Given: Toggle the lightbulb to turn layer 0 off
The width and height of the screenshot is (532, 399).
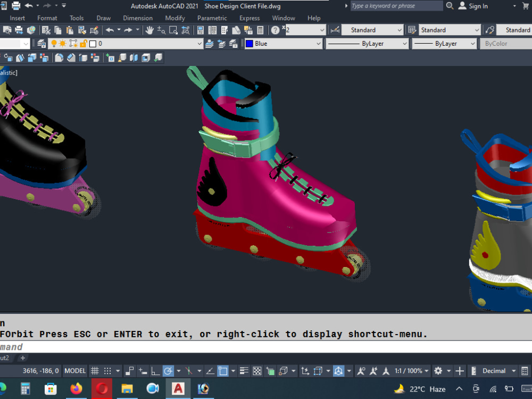Looking at the screenshot, I should click(54, 43).
